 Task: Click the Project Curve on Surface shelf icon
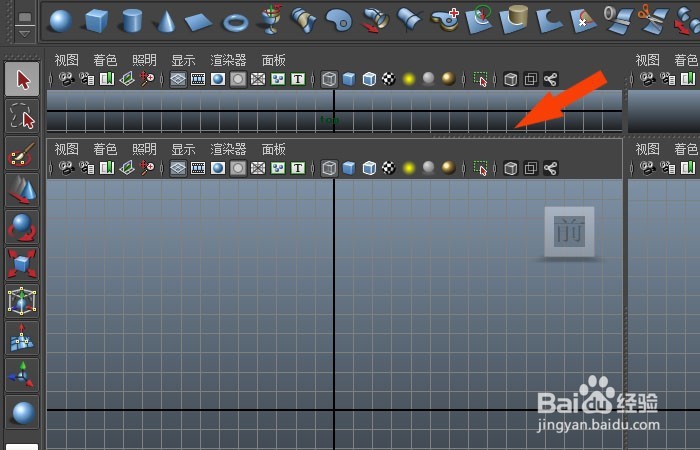click(479, 20)
